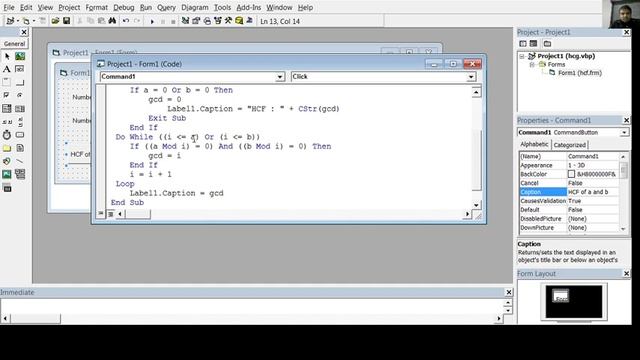The width and height of the screenshot is (640, 360).
Task: Open the Debug menu
Action: [124, 7]
